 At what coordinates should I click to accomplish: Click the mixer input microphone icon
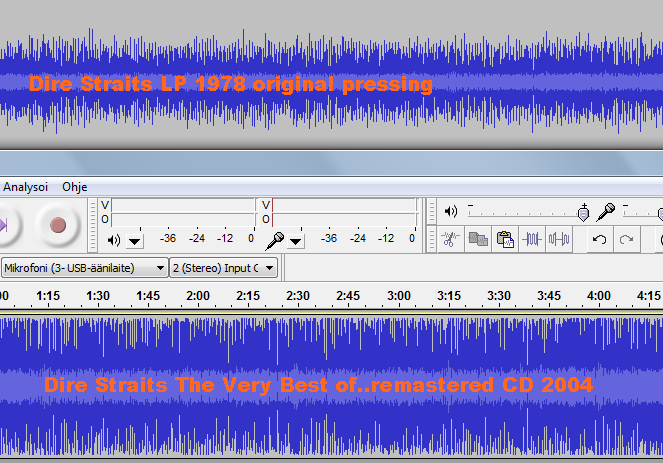(x=605, y=212)
